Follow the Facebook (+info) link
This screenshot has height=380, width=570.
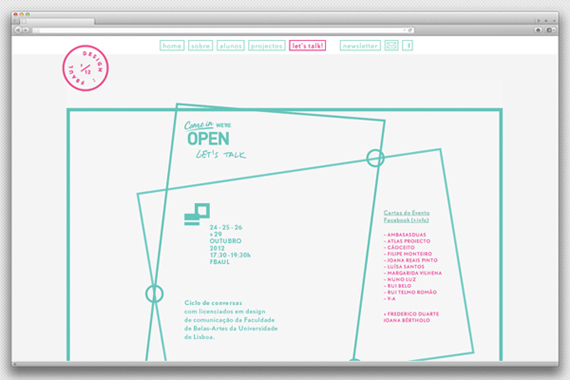tap(406, 220)
